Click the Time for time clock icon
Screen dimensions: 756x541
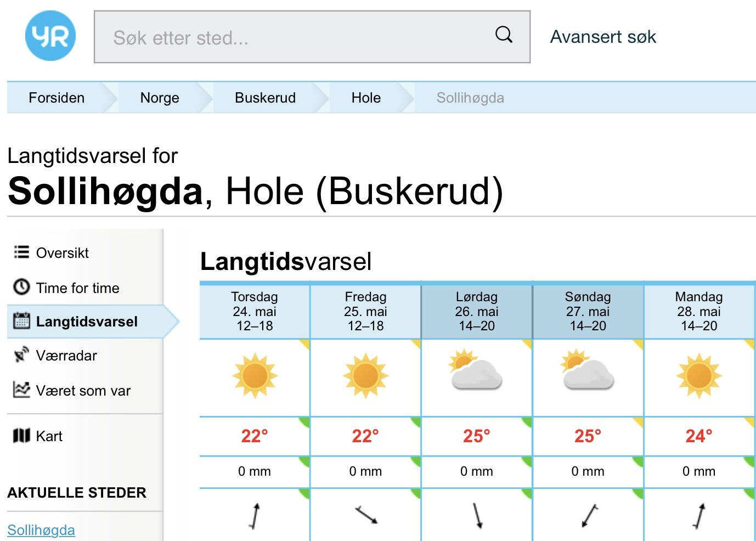click(21, 286)
